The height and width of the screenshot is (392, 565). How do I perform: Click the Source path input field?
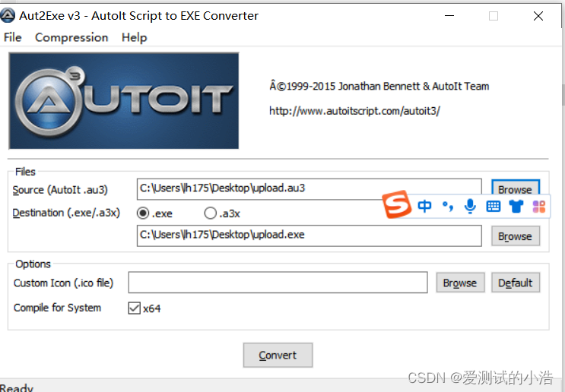point(309,189)
